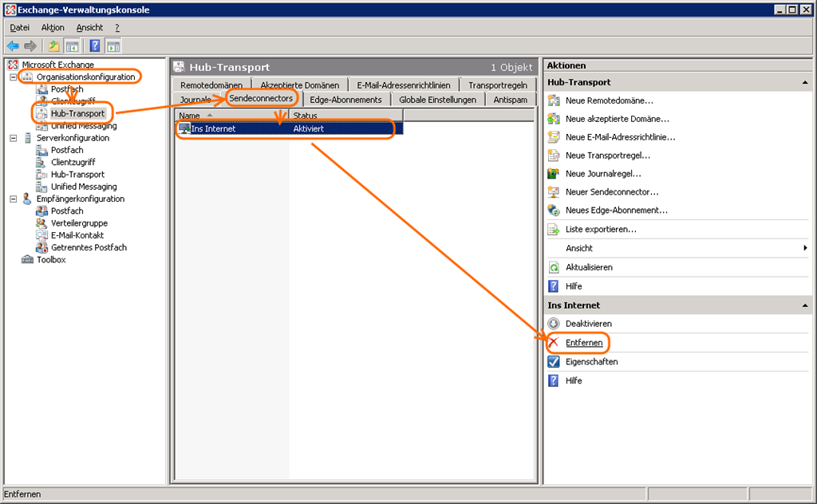Viewport: 817px width, 504px height.
Task: Switch to the Transportregeln tab
Action: click(x=497, y=85)
